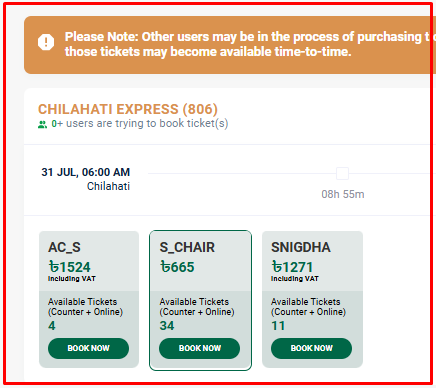Select the SNIGDHA class card heading
The image size is (436, 388).
[301, 247]
